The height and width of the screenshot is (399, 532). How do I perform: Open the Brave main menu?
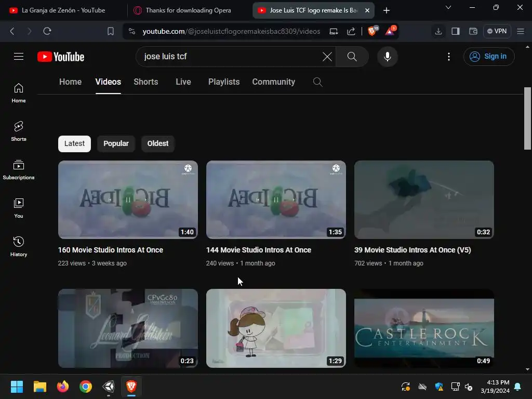tap(521, 31)
